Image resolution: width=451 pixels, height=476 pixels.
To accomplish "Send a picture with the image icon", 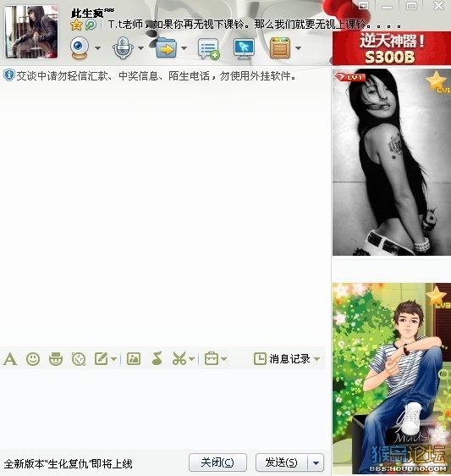I will [x=134, y=359].
